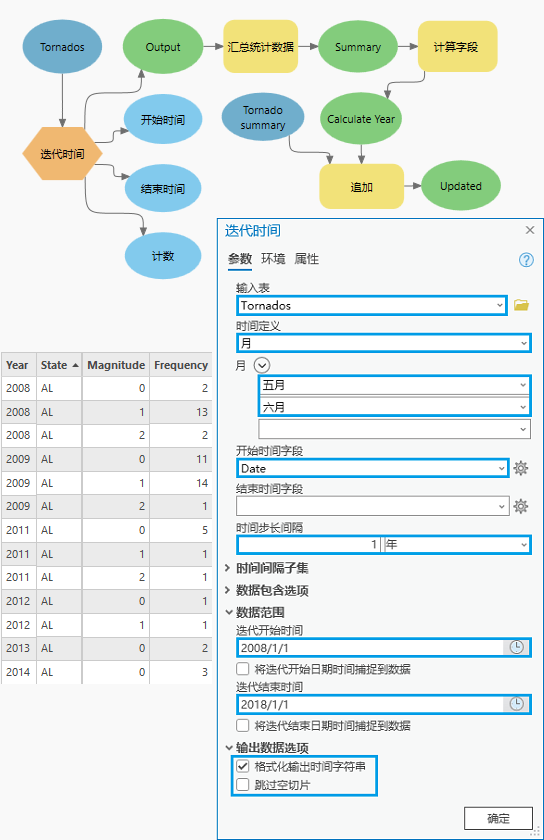The width and height of the screenshot is (544, 840).
Task: Collapse the 月 circular chevron toggle
Action: [262, 365]
